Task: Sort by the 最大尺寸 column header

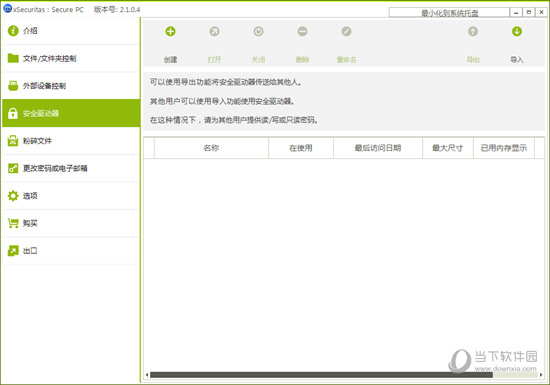Action: point(448,148)
